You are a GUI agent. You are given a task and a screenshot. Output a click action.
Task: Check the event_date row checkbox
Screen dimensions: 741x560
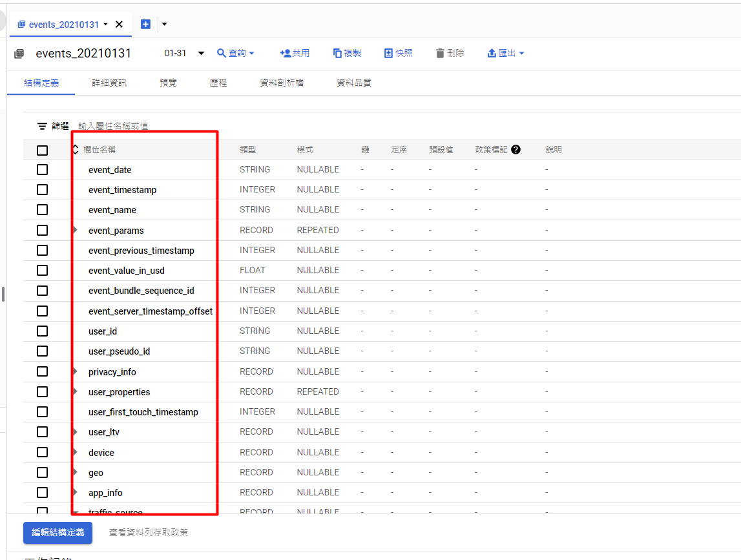coord(42,169)
